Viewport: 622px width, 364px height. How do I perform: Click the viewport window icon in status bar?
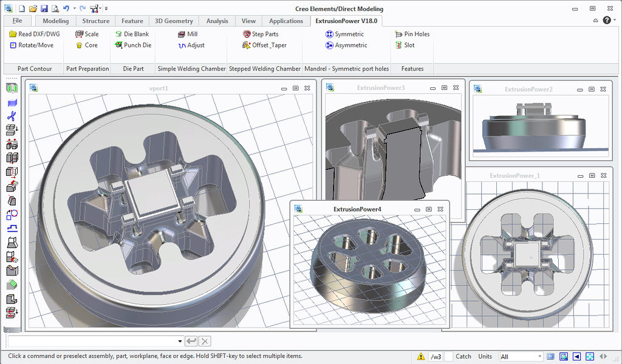(x=550, y=357)
